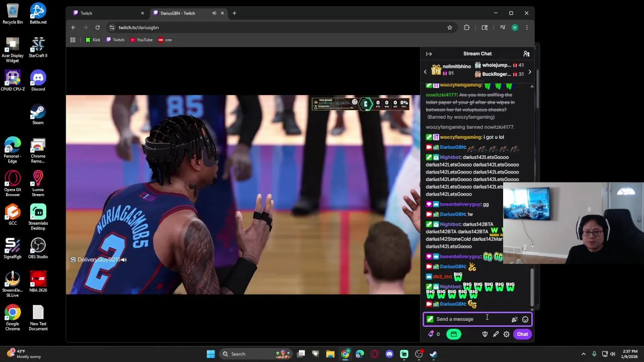Open Streamlabs Desktop shortcut
Viewport: 644px width, 362px height.
[x=38, y=217]
